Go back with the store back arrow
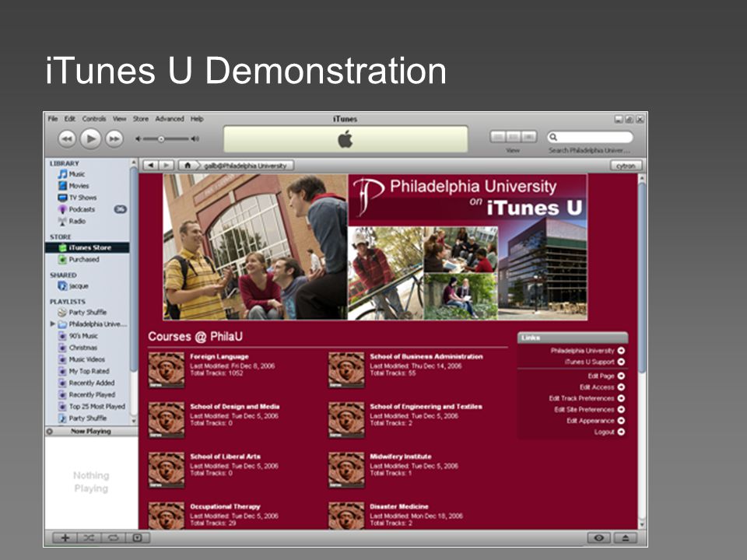This screenshot has width=747, height=560. click(x=150, y=165)
